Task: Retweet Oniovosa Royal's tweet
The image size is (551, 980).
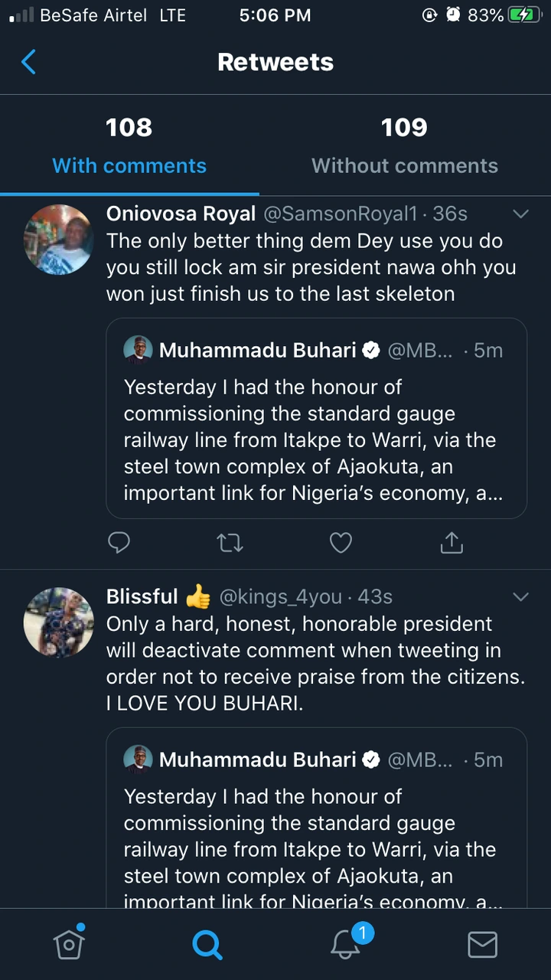Action: click(230, 543)
